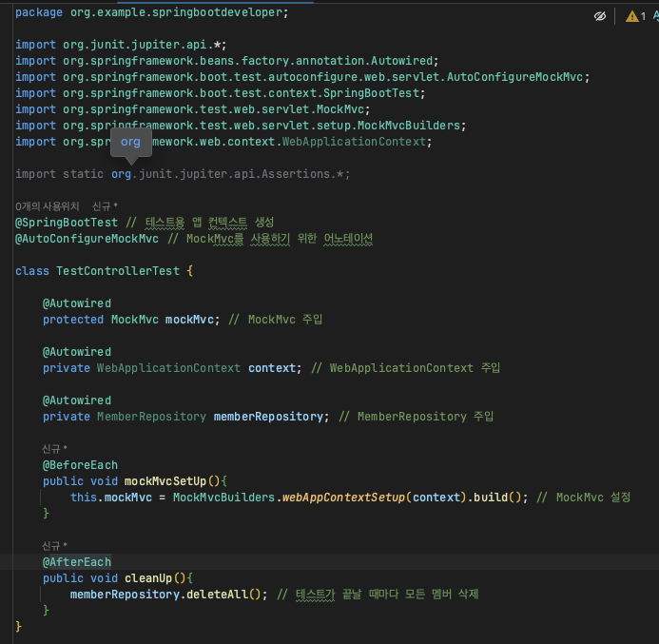
Task: Click '@Autowired' above the context field
Action: 77,352
